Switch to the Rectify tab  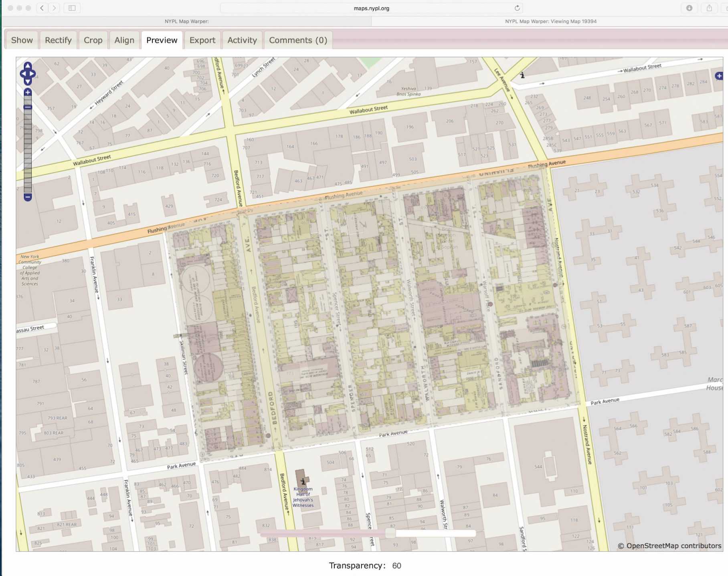point(58,40)
